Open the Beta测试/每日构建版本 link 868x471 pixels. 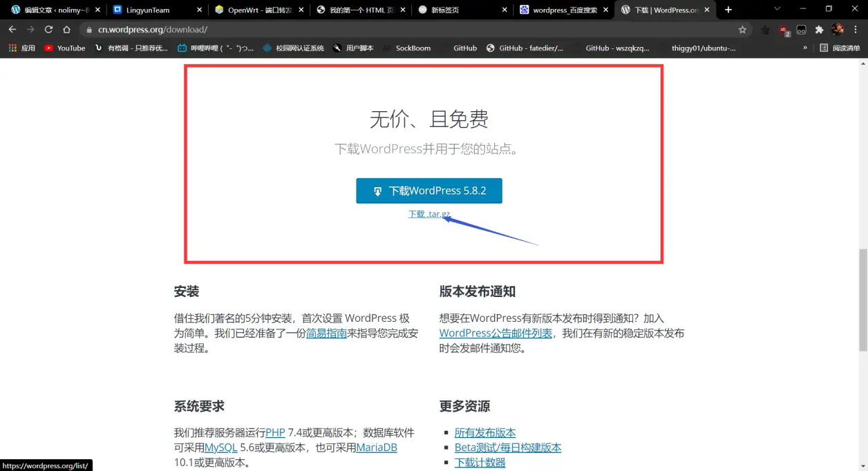[508, 448]
